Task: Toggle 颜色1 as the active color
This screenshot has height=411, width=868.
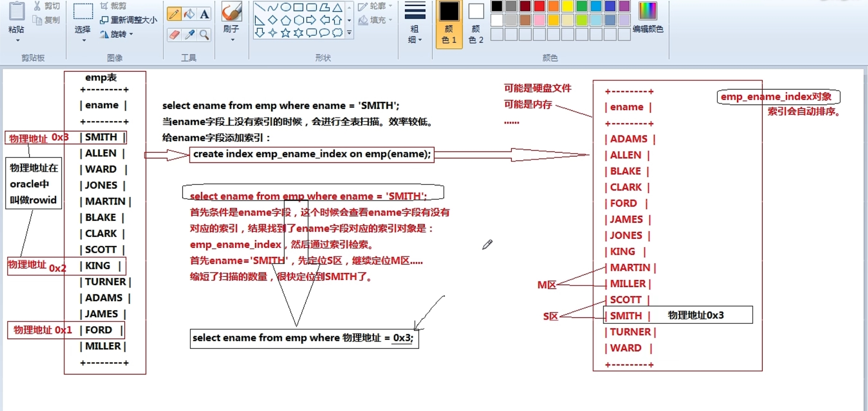Action: (x=449, y=25)
